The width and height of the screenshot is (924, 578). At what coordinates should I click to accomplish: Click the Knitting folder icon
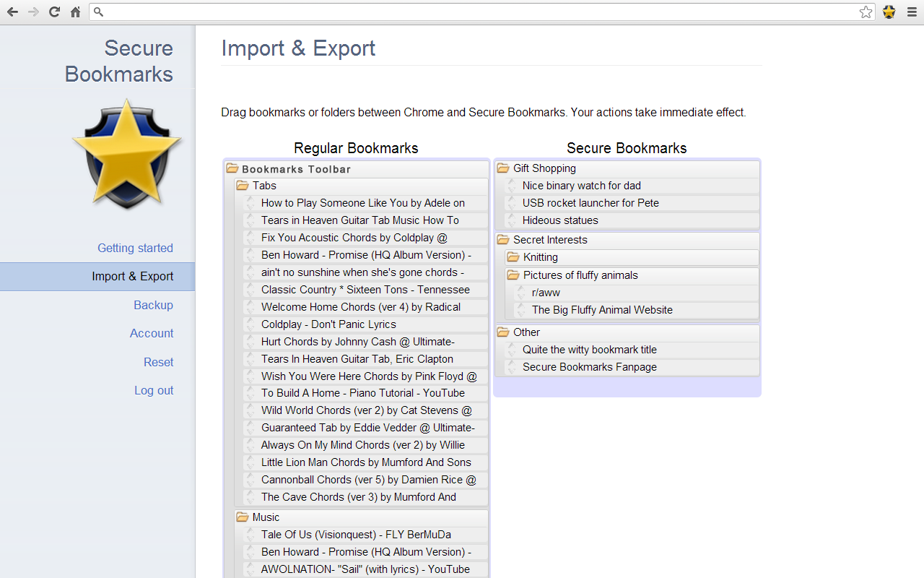(x=513, y=257)
